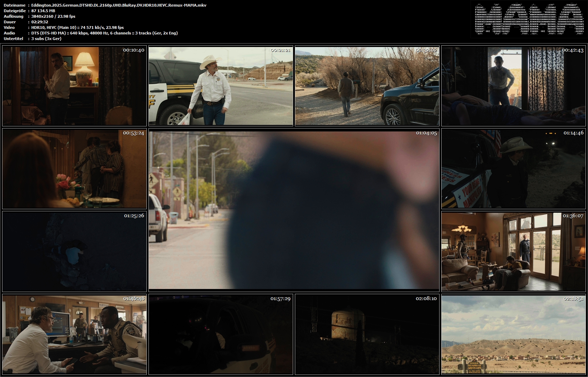Select the dark frame stamped 01:25:26
The image size is (588, 377).
[74, 251]
